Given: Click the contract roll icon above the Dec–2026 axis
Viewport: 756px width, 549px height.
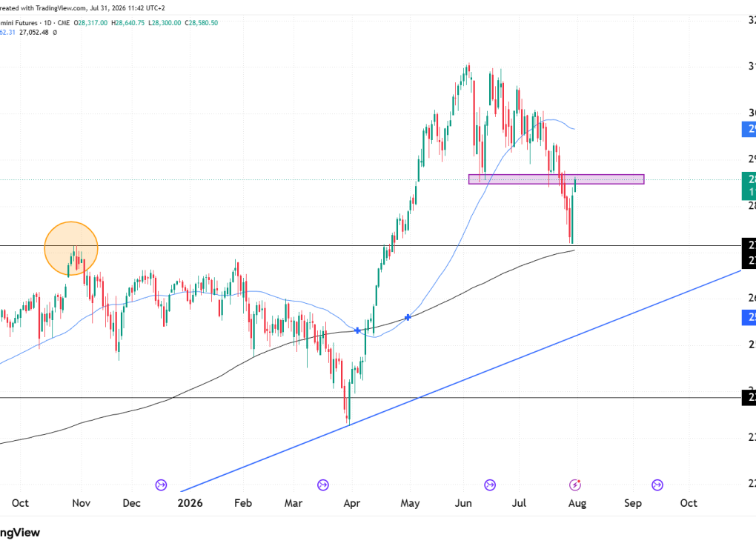Looking at the screenshot, I should pyautogui.click(x=161, y=485).
